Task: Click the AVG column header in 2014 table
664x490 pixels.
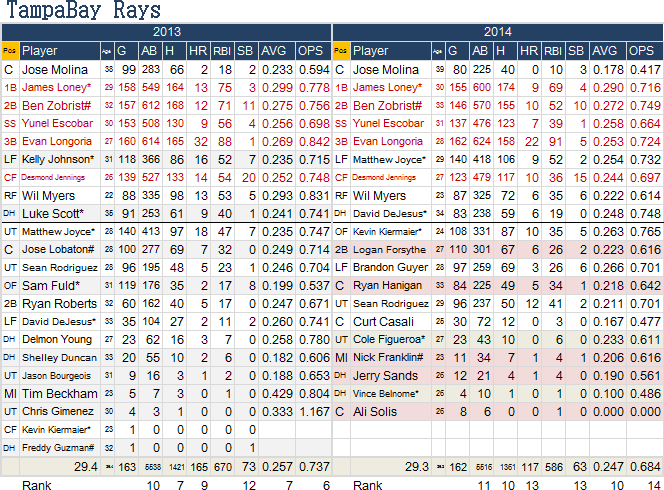Action: pyautogui.click(x=605, y=51)
